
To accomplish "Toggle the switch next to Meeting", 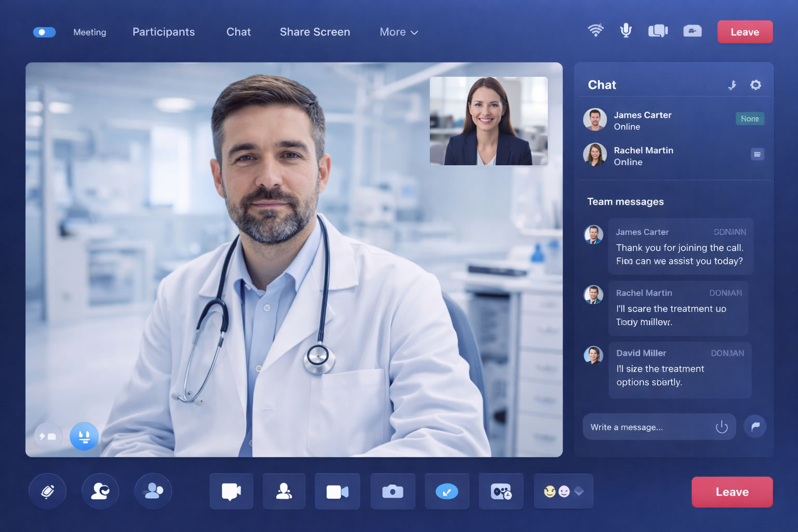I will tap(44, 32).
